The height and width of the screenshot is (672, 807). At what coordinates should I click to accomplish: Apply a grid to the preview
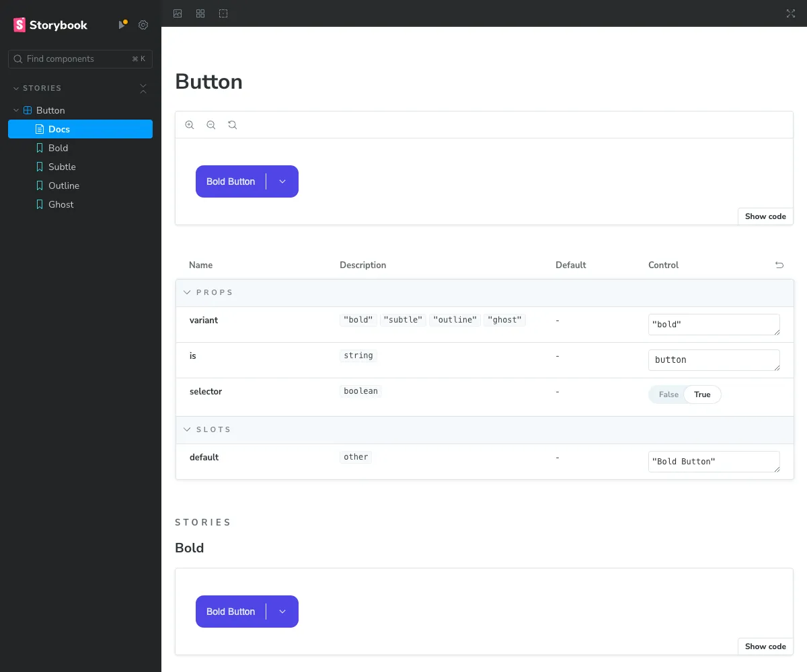(x=200, y=13)
